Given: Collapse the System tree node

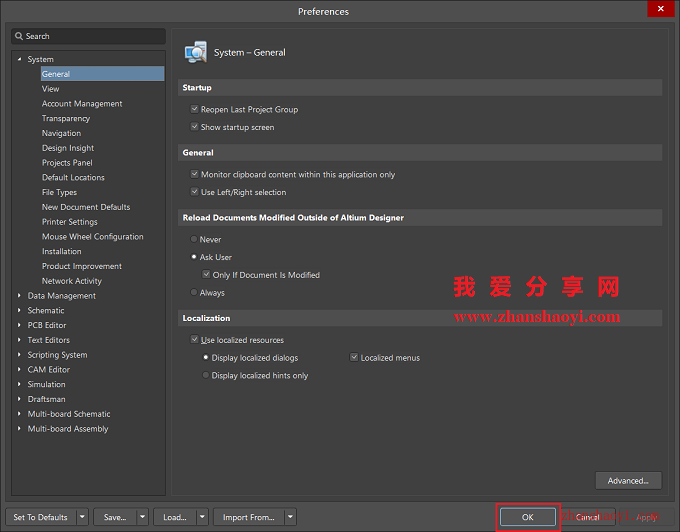Looking at the screenshot, I should [19, 59].
